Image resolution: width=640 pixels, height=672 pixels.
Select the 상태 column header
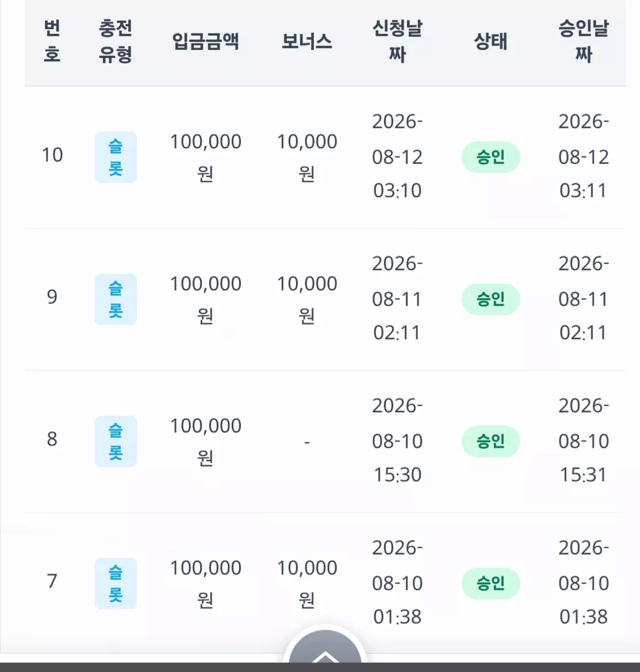pyautogui.click(x=491, y=41)
